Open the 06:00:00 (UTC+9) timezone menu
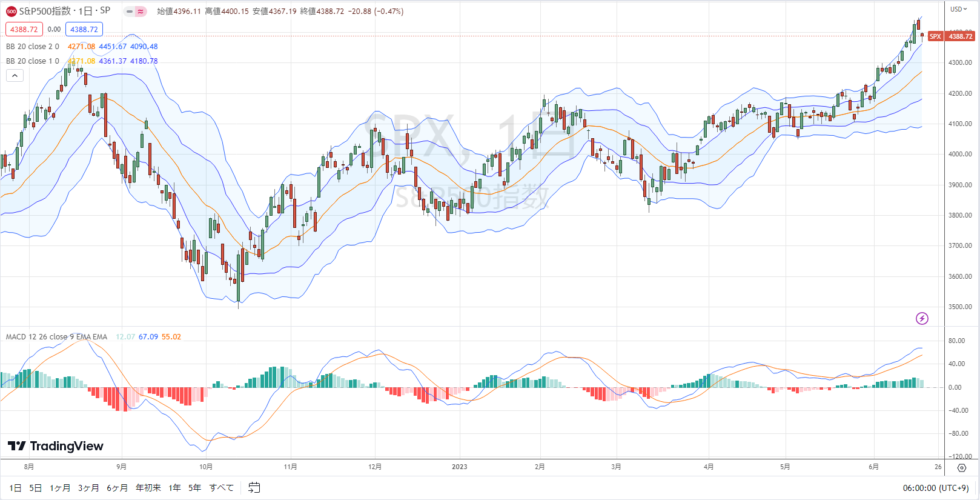Viewport: 980px width, 500px height. 936,488
